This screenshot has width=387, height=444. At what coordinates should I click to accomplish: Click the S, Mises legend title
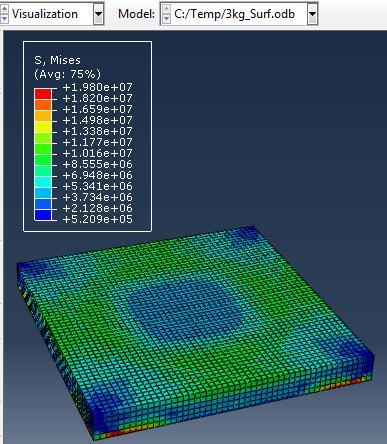click(x=57, y=60)
